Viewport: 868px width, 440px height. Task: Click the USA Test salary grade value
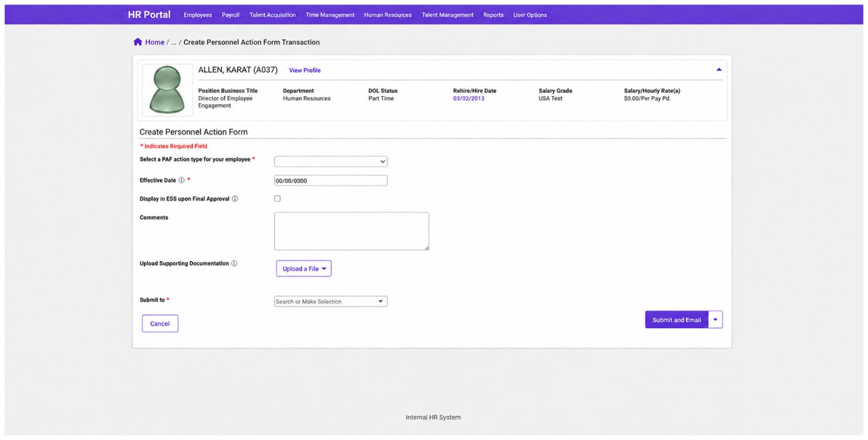[x=550, y=99]
